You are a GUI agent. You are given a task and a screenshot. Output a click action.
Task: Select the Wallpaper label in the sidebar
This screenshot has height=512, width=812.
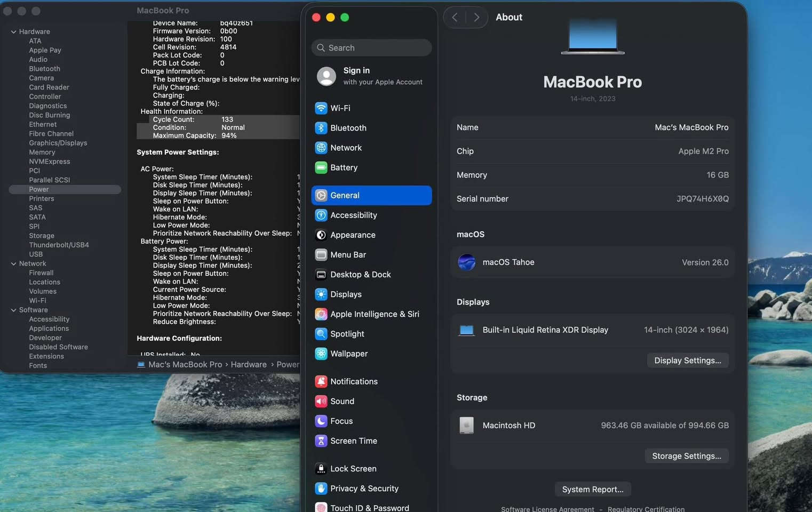click(349, 354)
